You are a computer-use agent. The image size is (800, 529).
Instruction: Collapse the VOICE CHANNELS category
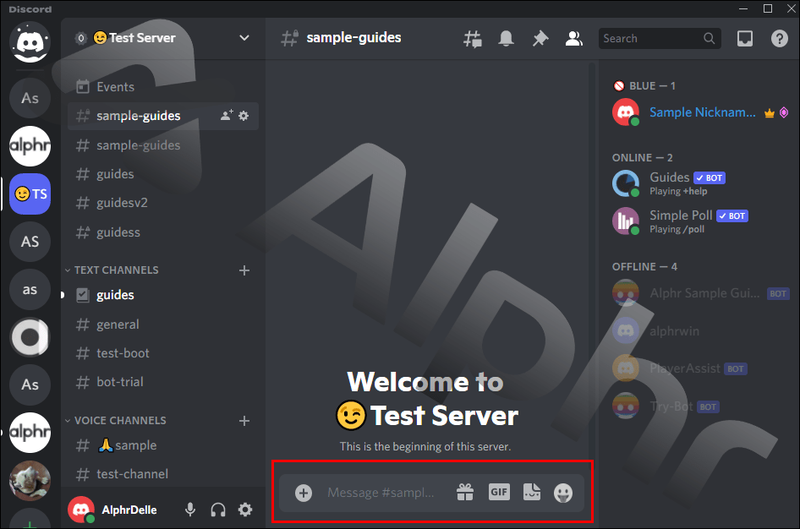(x=116, y=420)
